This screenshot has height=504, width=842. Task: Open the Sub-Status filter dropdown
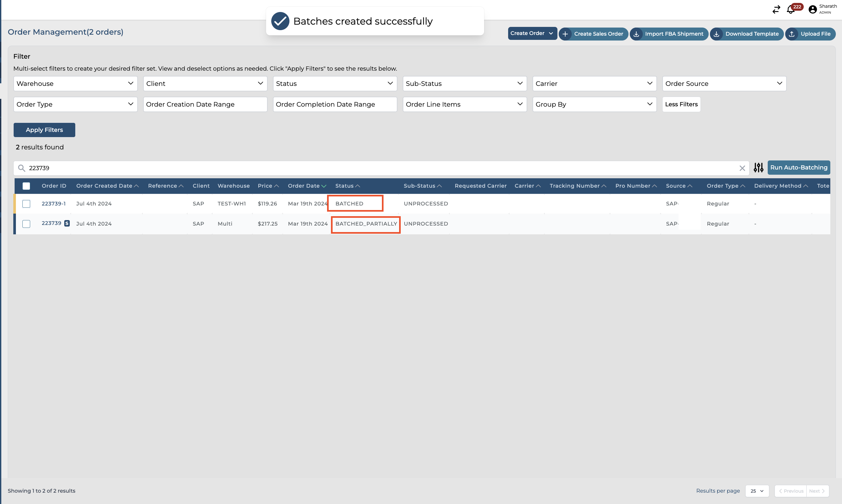464,84
